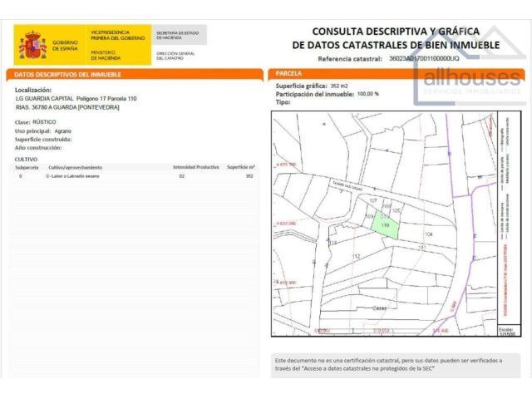Viewport: 532px width, 399px height.
Task: Click 'VICEPRESIDENCIA PRIMERA DEL GOBIERNO' text
Action: pyautogui.click(x=118, y=35)
